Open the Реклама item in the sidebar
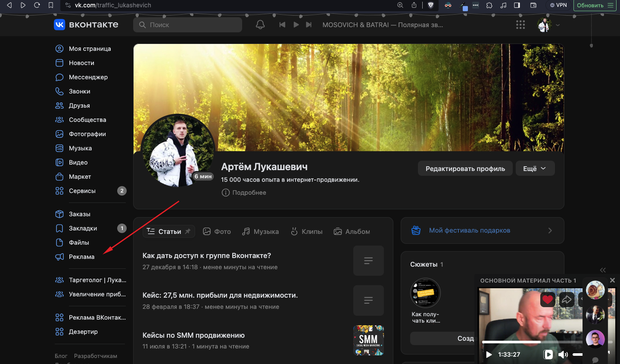The height and width of the screenshot is (364, 620). 82,257
